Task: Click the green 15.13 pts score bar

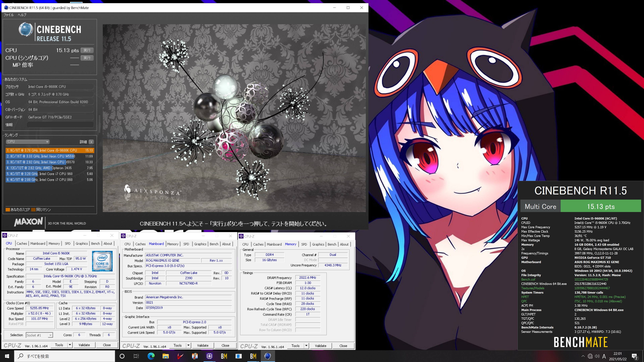Action: point(601,206)
